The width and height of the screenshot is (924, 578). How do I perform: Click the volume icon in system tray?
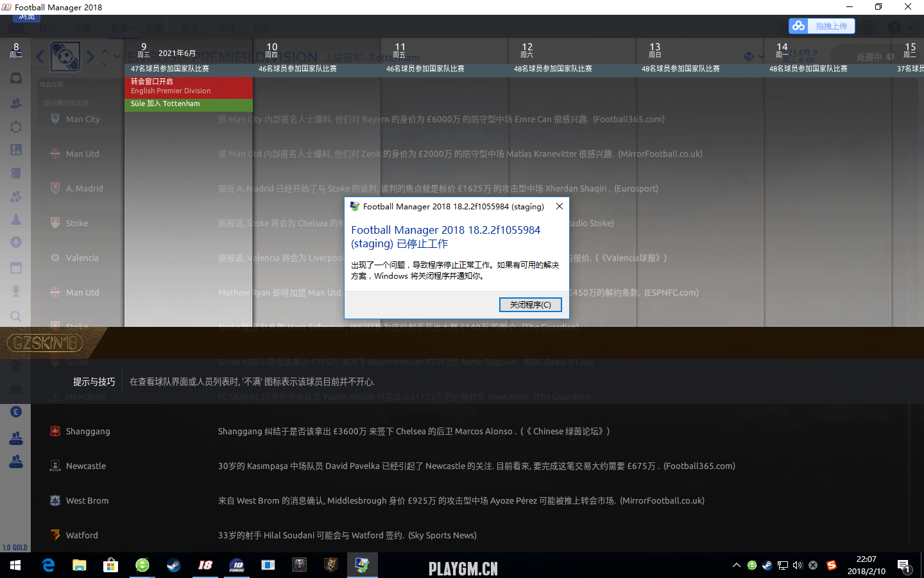coord(798,565)
